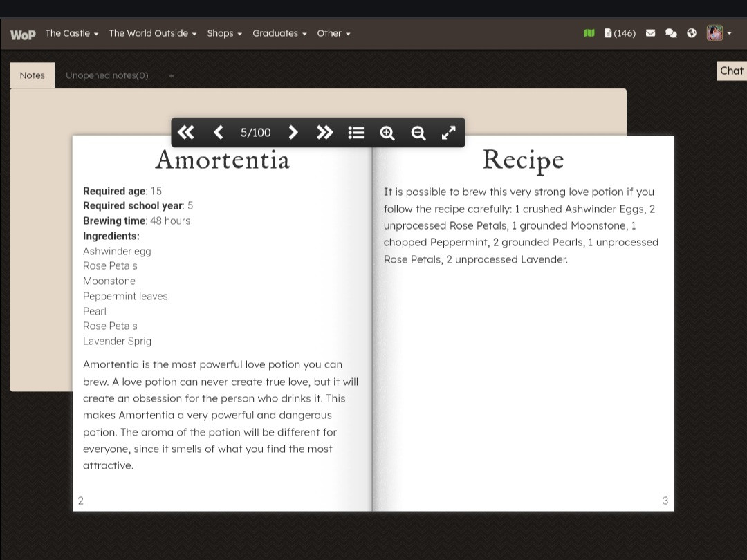Open the chat bubbles icon in navbar
The height and width of the screenshot is (560, 747).
pos(671,33)
